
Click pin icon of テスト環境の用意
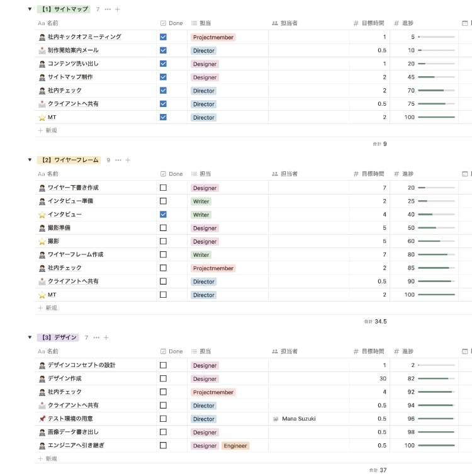(42, 419)
